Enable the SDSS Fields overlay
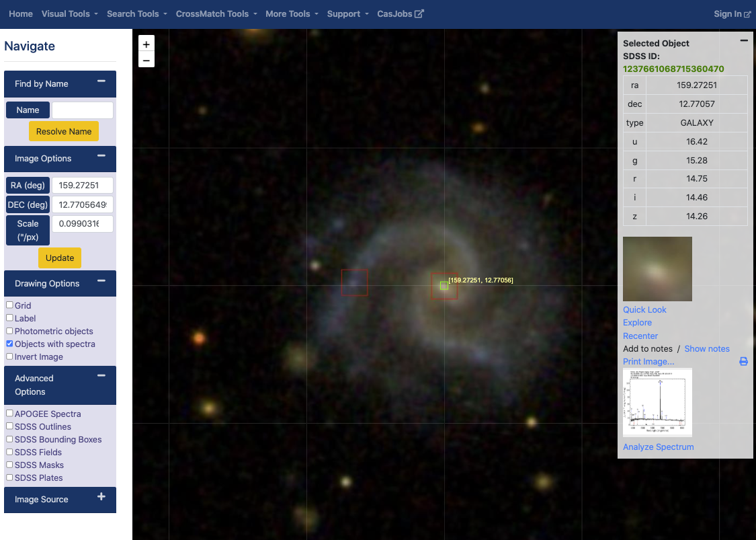This screenshot has height=540, width=756. [x=9, y=452]
